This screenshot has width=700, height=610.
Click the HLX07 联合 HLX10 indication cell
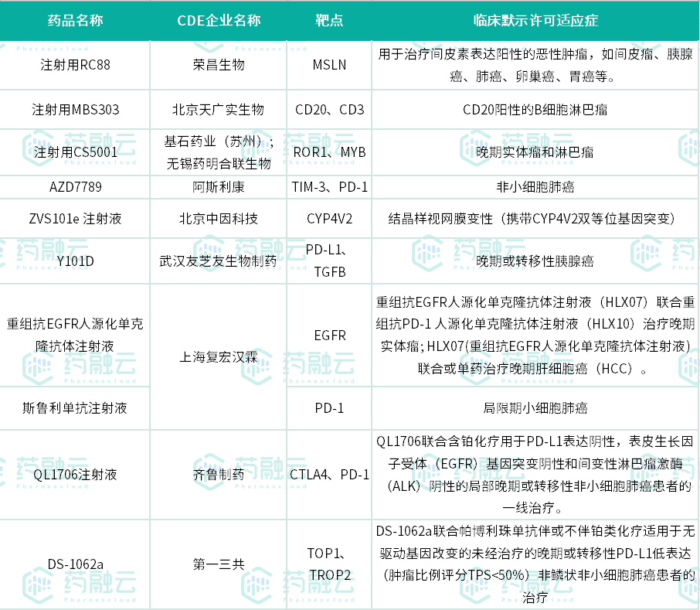click(x=535, y=335)
